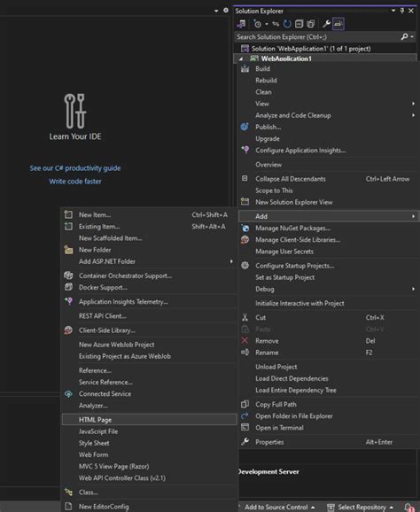Click the Sync with Active Document icon
420x512 pixels.
click(276, 24)
